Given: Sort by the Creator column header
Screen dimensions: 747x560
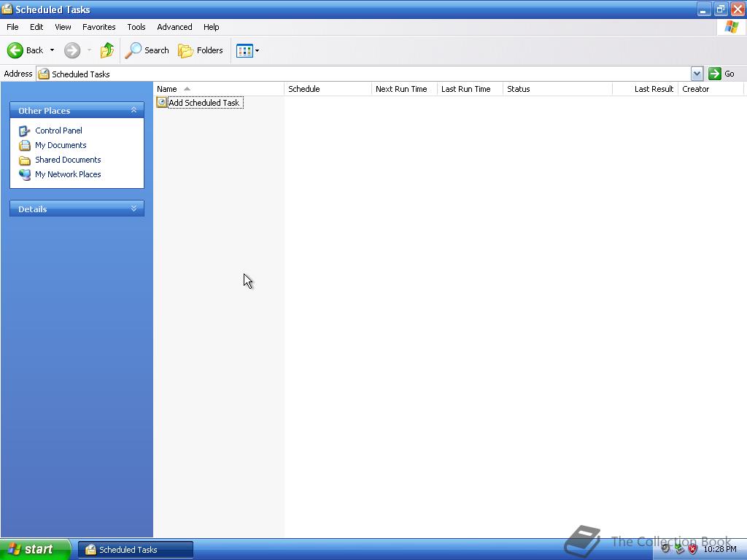Looking at the screenshot, I should [711, 89].
